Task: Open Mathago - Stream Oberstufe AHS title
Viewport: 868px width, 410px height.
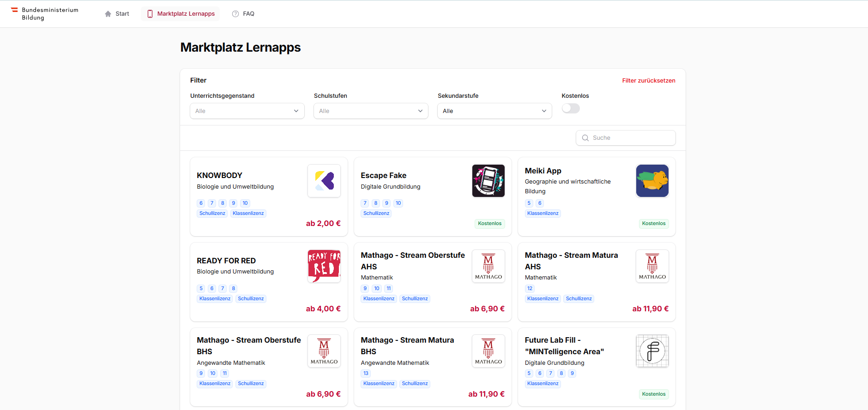Action: [413, 261]
